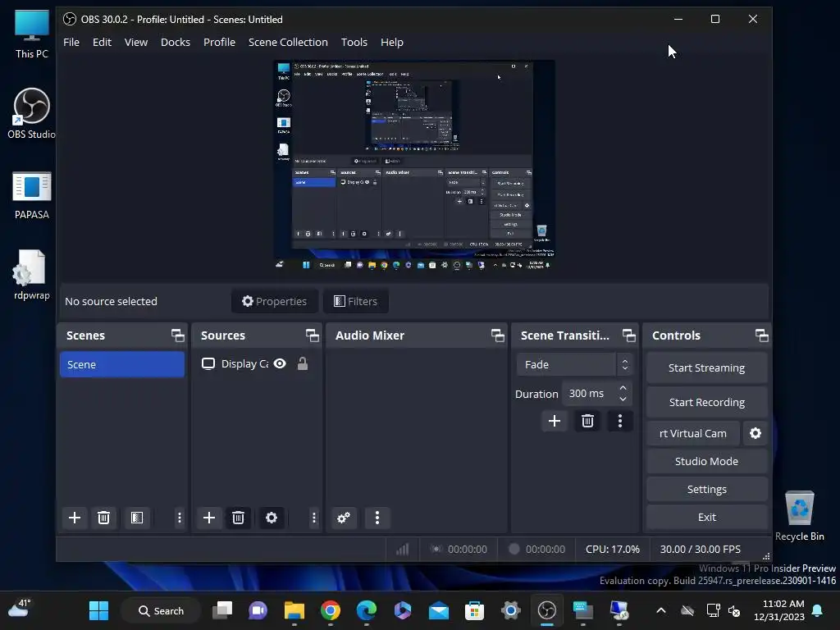
Task: Open Scenes dock more options menu
Action: (180, 518)
